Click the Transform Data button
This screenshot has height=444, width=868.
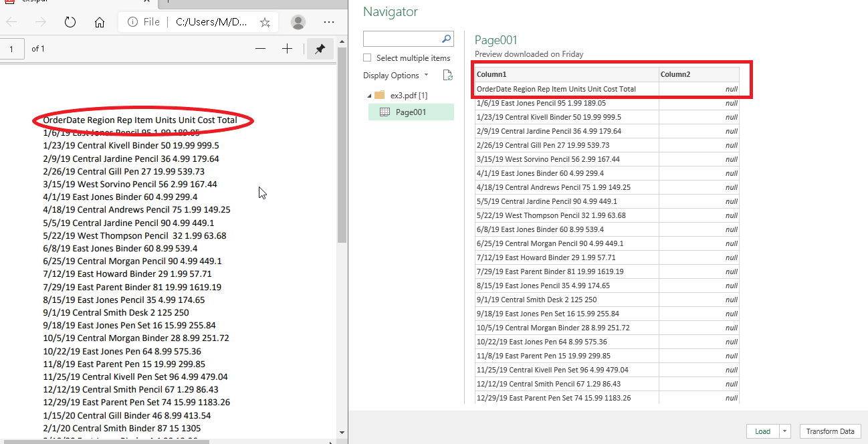pyautogui.click(x=831, y=431)
